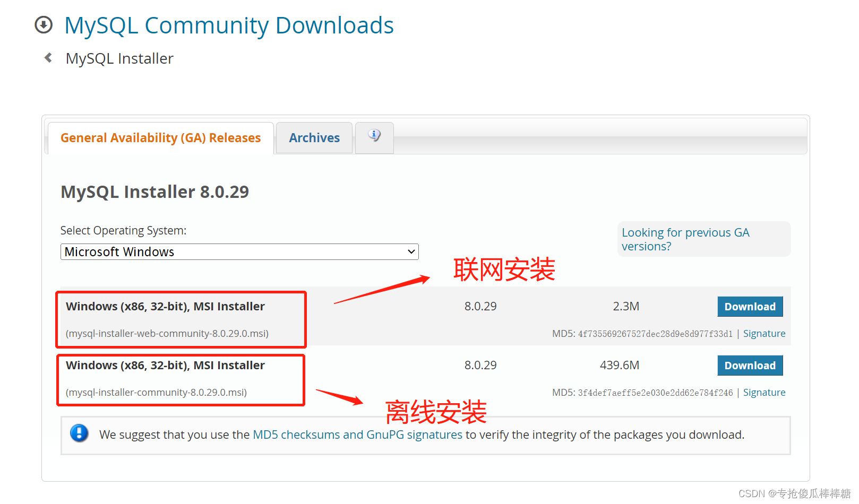Viewport: 859px width, 504px height.
Task: Download the 439.6M offline installer
Action: 750,365
